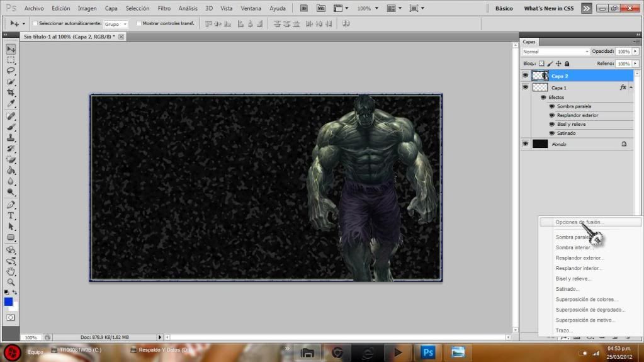The height and width of the screenshot is (362, 644).
Task: Click the Capas panel tab
Action: pyautogui.click(x=529, y=42)
